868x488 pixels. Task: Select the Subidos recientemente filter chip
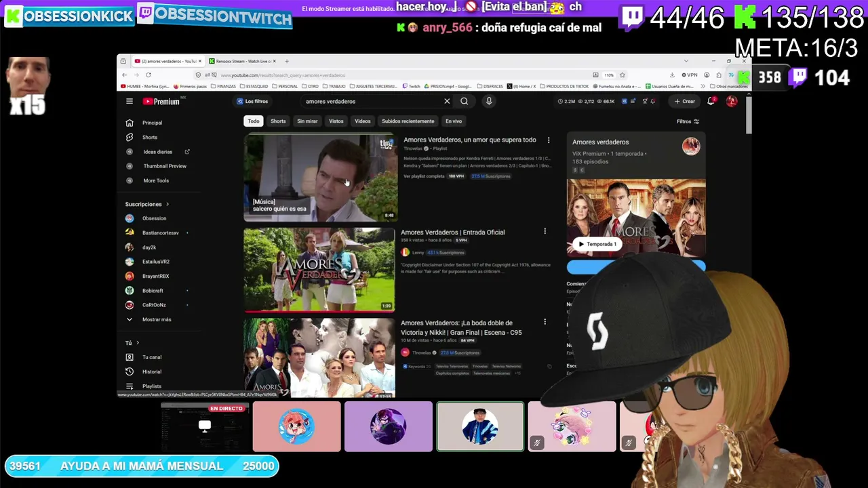pyautogui.click(x=408, y=121)
